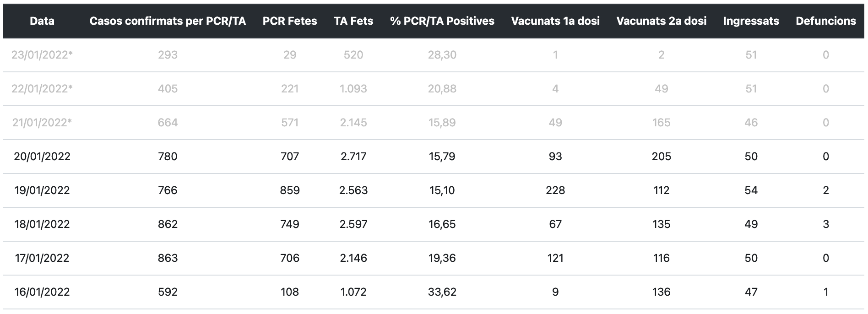Select the 21/01/2022* date cell

[42, 123]
